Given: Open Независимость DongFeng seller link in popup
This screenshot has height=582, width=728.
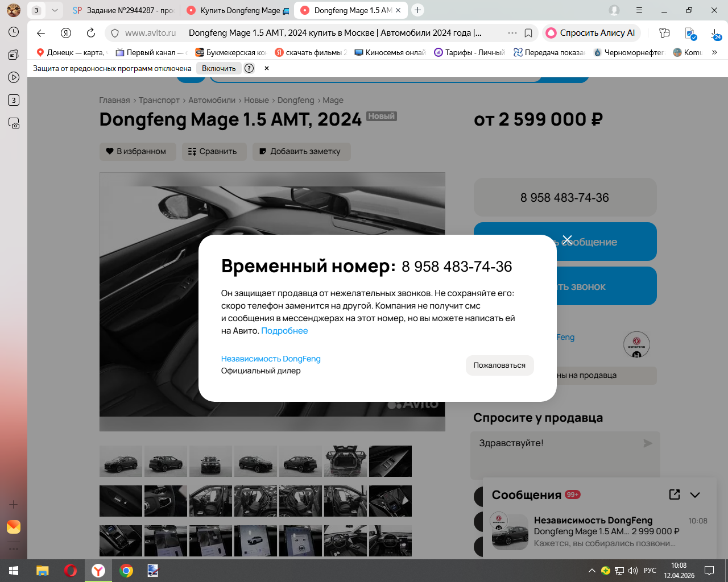Looking at the screenshot, I should 271,359.
